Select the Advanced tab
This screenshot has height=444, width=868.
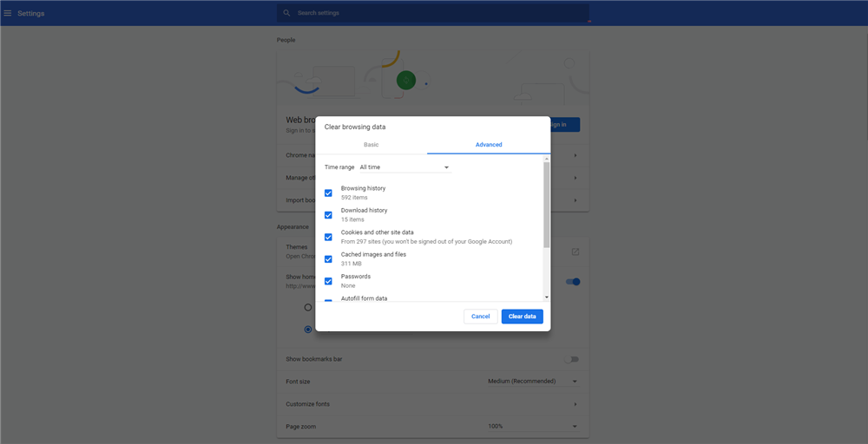(489, 145)
